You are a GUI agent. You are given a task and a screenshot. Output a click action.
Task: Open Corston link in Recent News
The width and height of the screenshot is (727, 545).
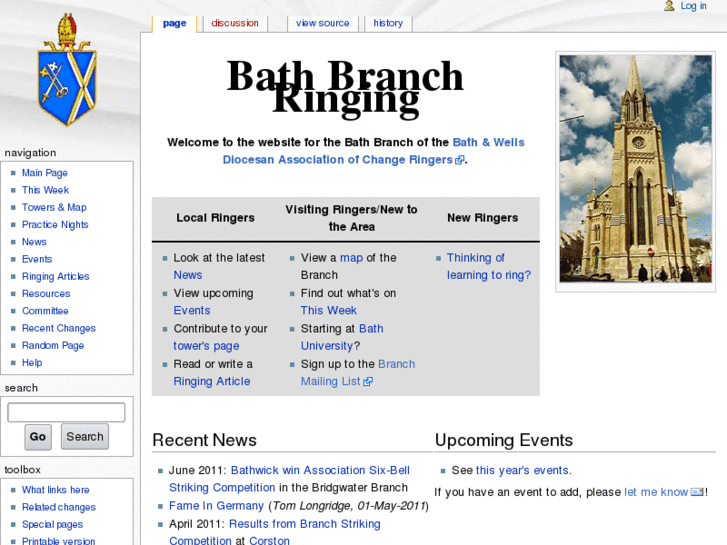[x=269, y=540]
